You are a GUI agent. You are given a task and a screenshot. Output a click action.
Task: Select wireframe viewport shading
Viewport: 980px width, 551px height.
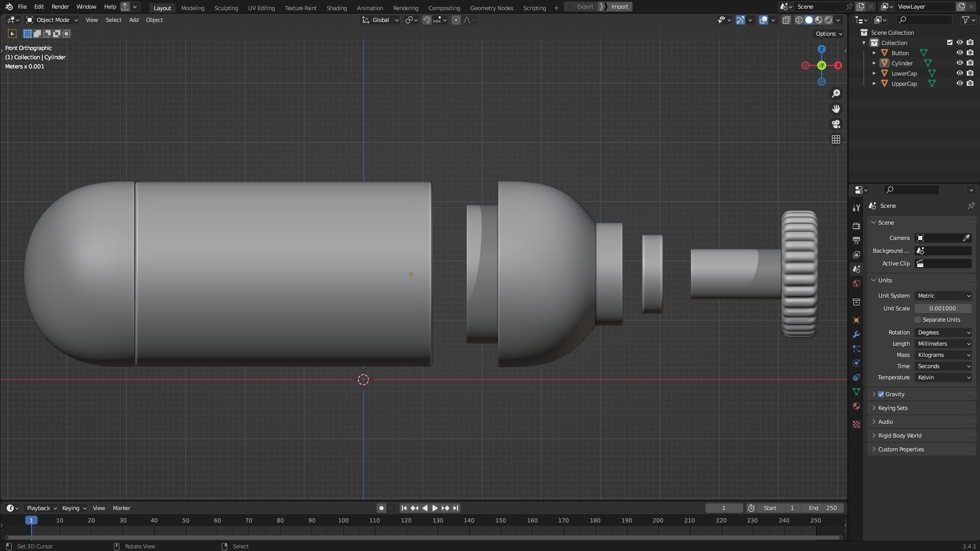pyautogui.click(x=799, y=20)
